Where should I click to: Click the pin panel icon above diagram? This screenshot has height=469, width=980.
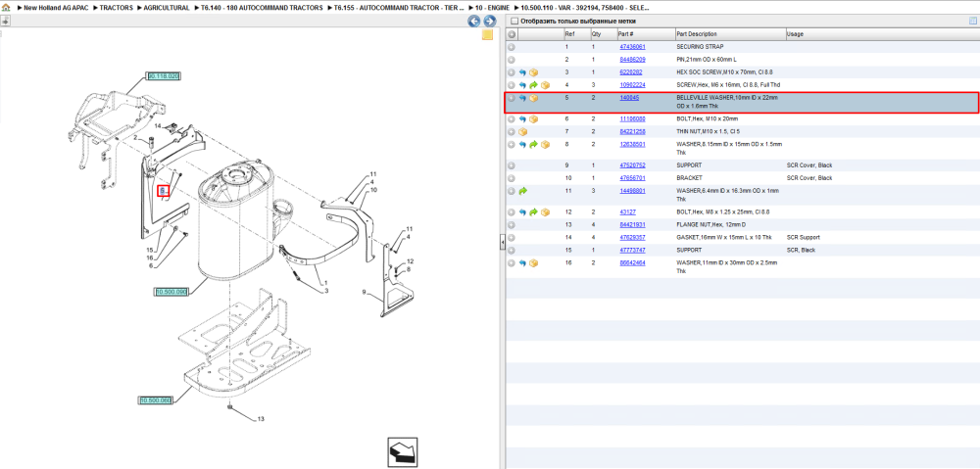coord(5,21)
